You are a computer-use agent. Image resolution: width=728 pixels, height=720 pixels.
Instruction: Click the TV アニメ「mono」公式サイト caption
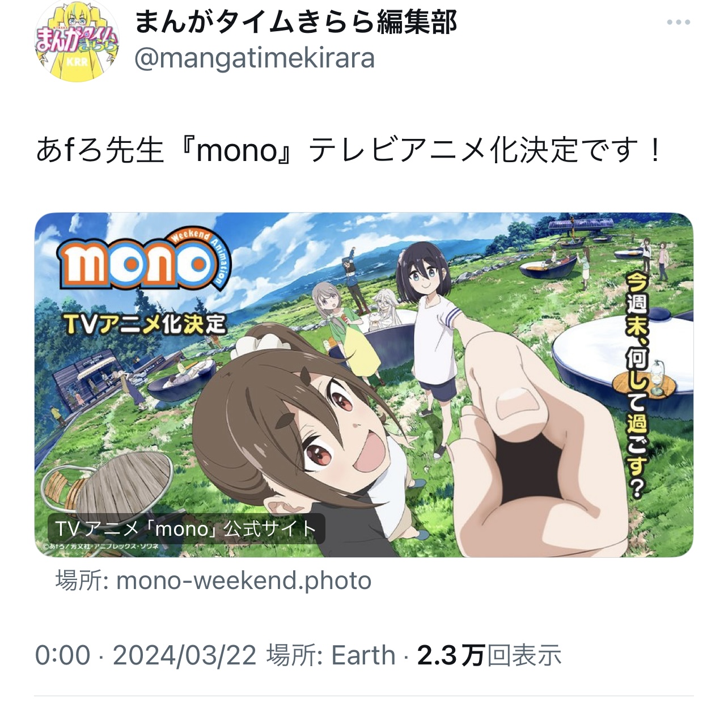click(x=186, y=528)
